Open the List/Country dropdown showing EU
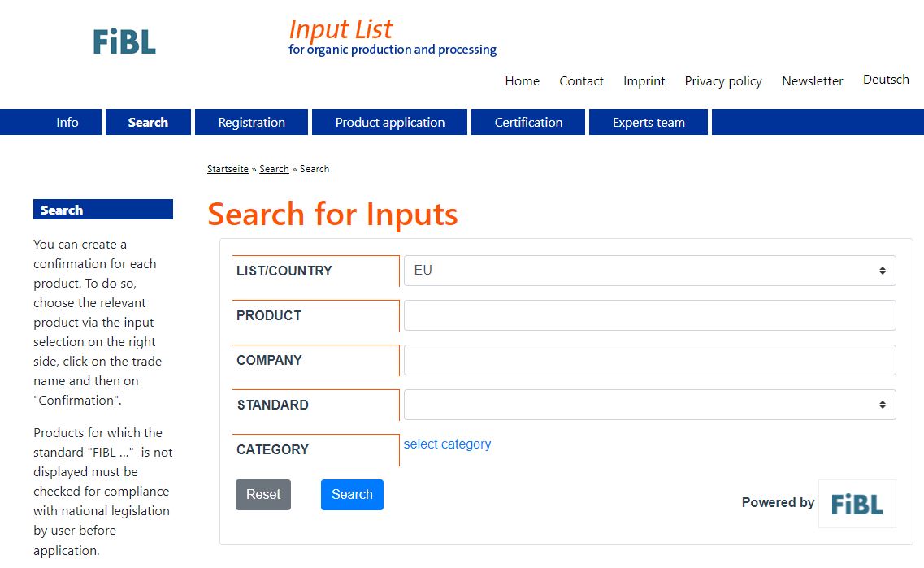924x568 pixels. click(x=649, y=271)
